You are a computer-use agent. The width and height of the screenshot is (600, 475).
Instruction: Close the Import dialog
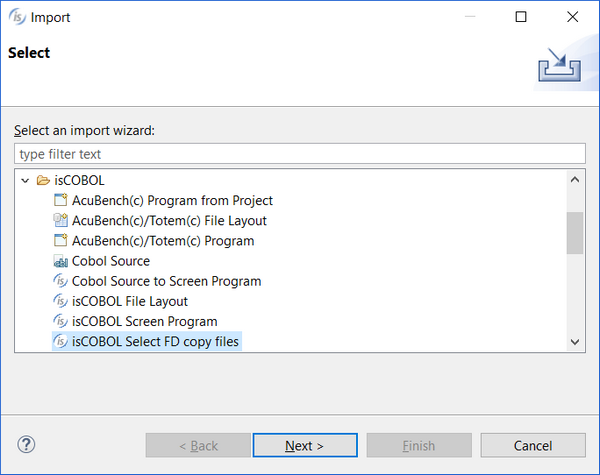(572, 17)
